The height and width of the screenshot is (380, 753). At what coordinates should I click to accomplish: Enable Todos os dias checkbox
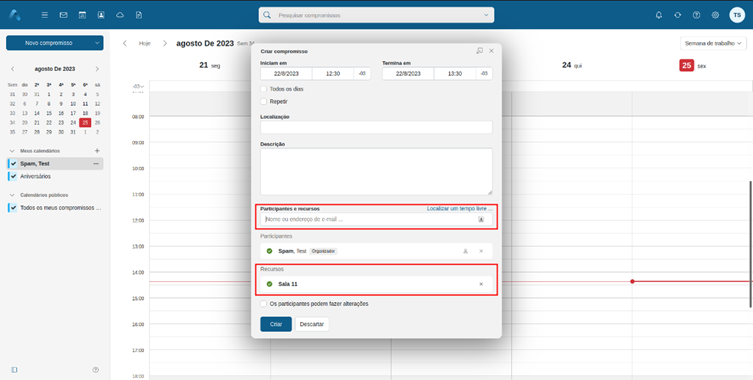click(263, 89)
